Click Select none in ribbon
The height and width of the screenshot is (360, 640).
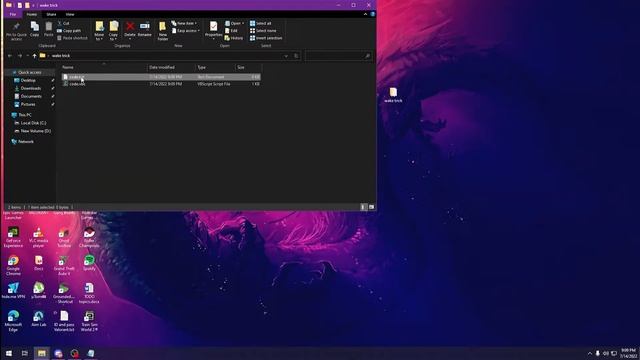click(x=263, y=31)
